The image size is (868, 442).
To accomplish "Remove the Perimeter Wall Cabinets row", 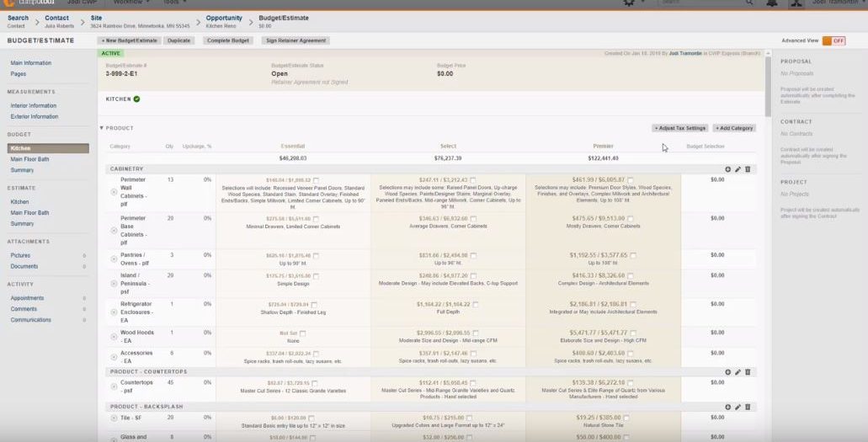I will coord(114,193).
